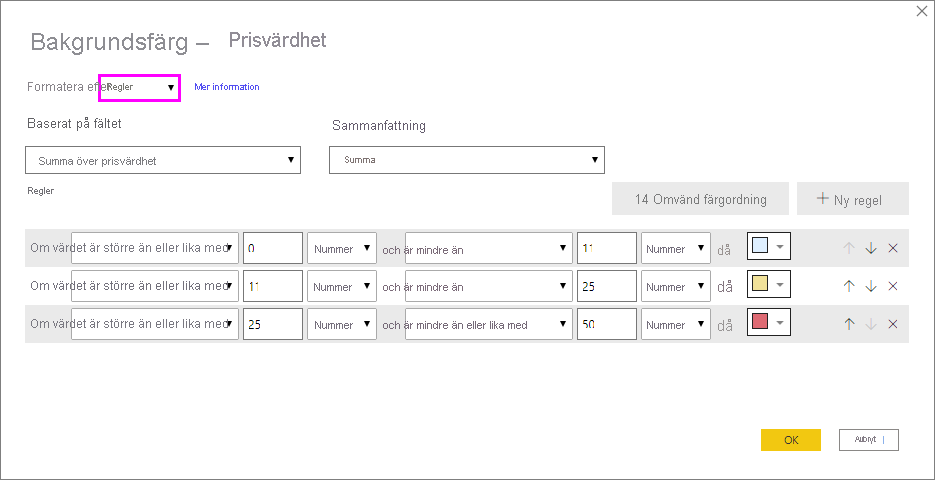The height and width of the screenshot is (480, 935).
Task: Click the Omvänd färgordning button
Action: 700,199
